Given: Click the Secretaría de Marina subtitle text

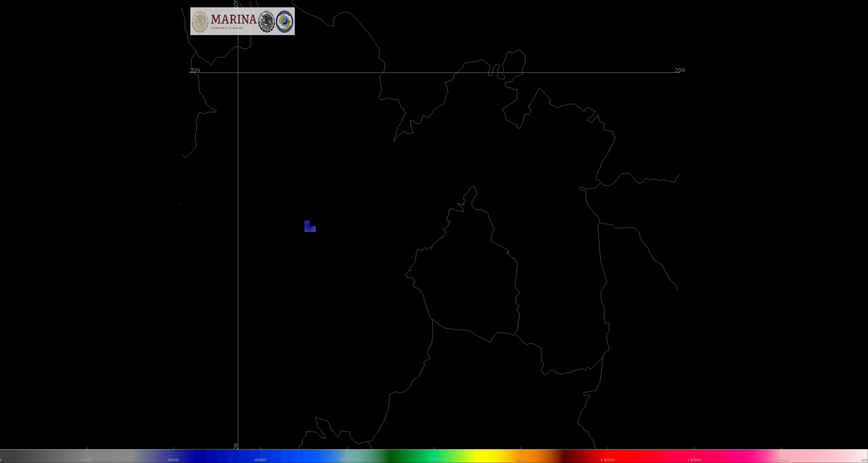Looking at the screenshot, I should pyautogui.click(x=227, y=28).
